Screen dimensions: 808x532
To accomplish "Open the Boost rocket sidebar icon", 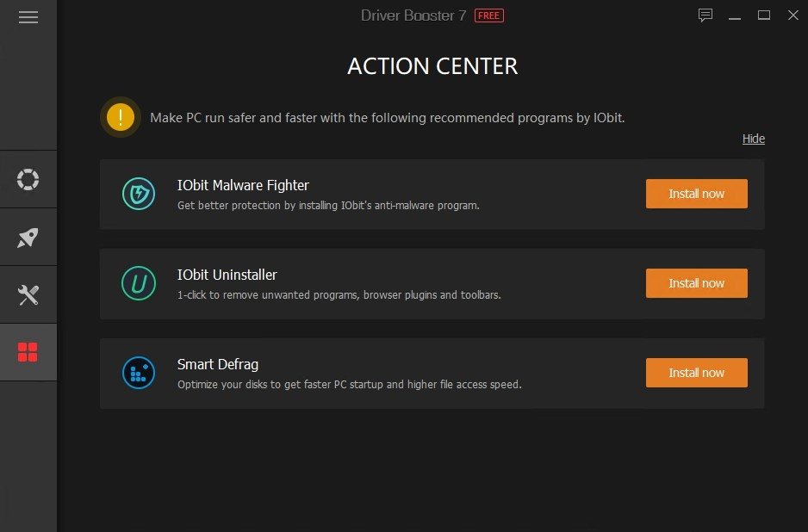I will (x=28, y=238).
